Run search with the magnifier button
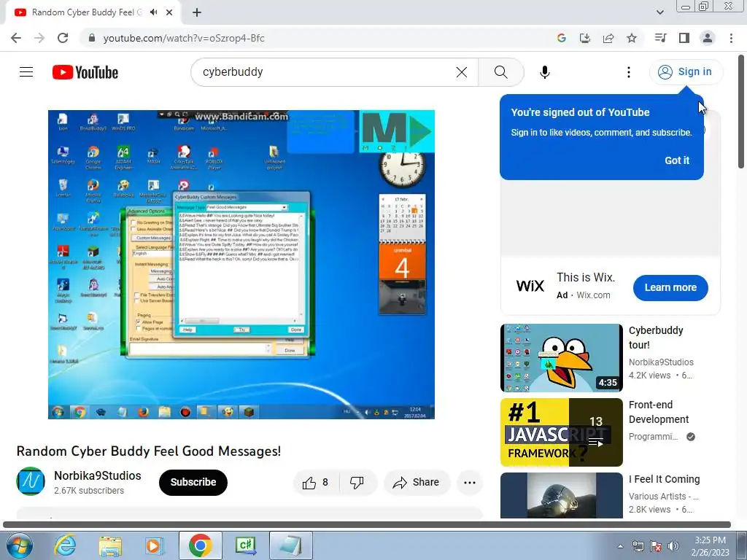This screenshot has height=560, width=747. (500, 72)
